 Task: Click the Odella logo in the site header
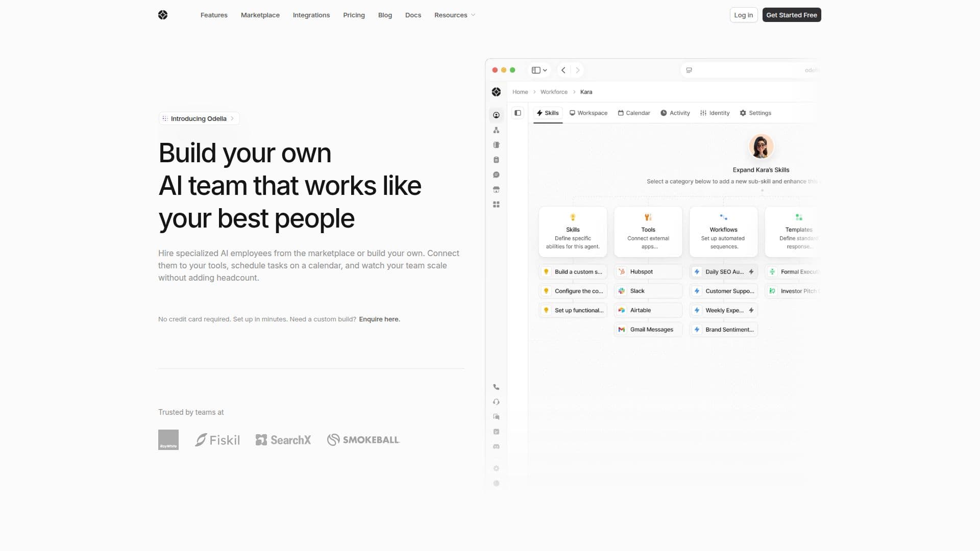[163, 15]
